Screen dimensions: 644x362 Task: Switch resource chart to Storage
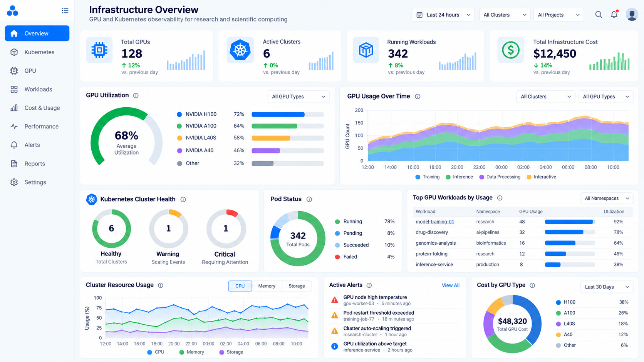tap(297, 286)
